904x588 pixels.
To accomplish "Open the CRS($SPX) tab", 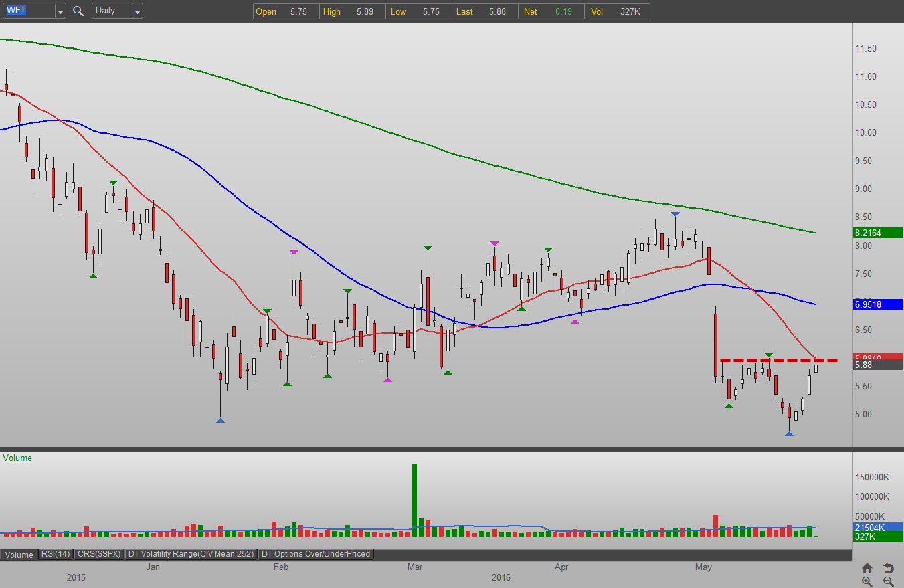I will click(x=99, y=554).
